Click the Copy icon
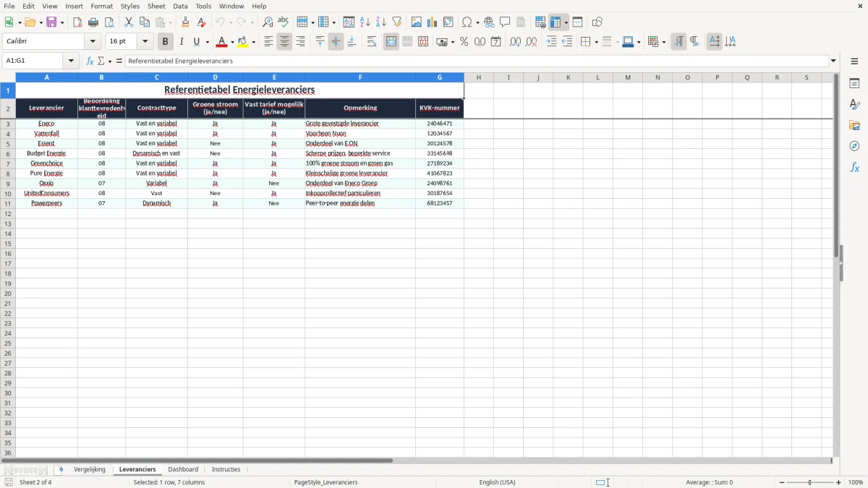Image resolution: width=868 pixels, height=488 pixels. 145,22
